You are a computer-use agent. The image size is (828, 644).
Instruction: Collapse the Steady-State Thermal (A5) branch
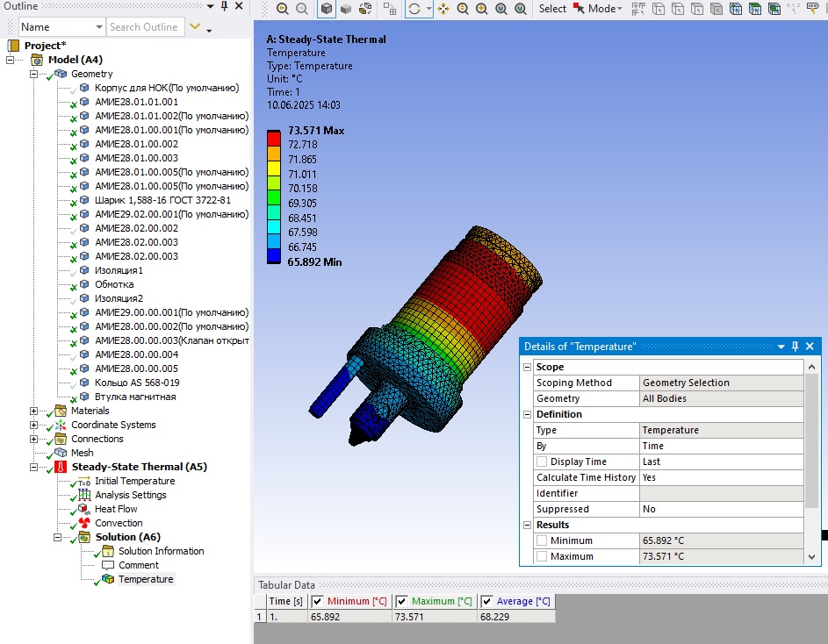click(33, 467)
